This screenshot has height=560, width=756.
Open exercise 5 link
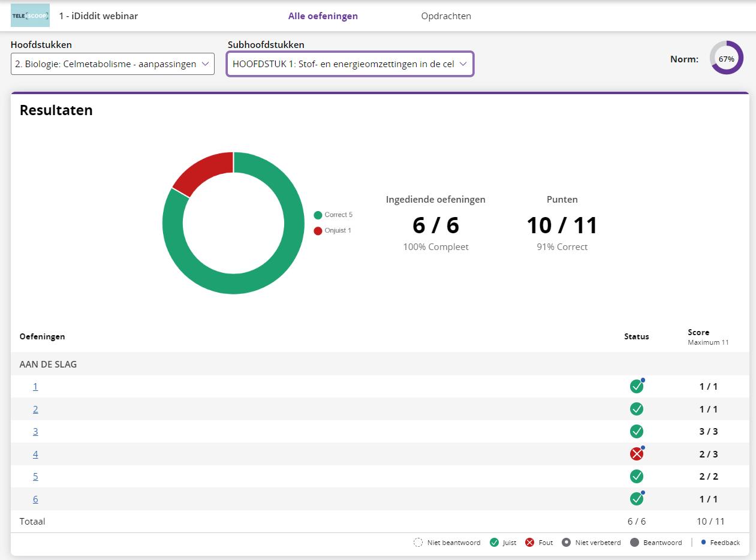point(35,476)
